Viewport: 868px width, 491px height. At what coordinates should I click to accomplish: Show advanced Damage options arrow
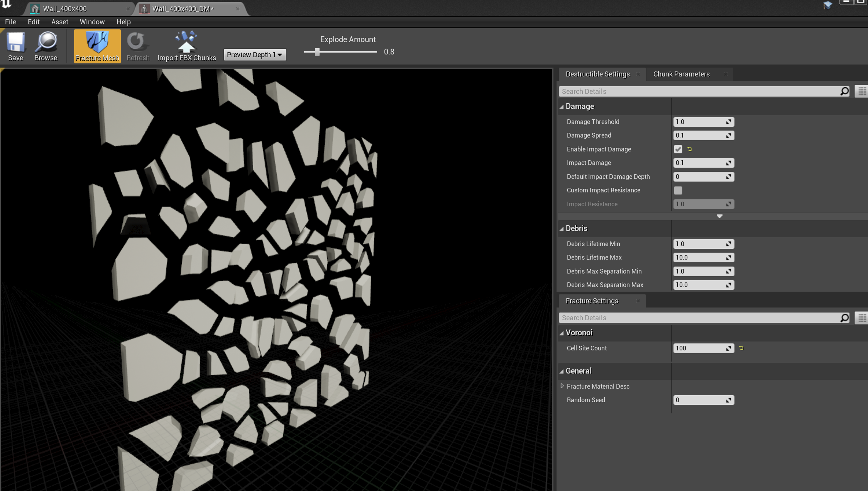coord(719,216)
